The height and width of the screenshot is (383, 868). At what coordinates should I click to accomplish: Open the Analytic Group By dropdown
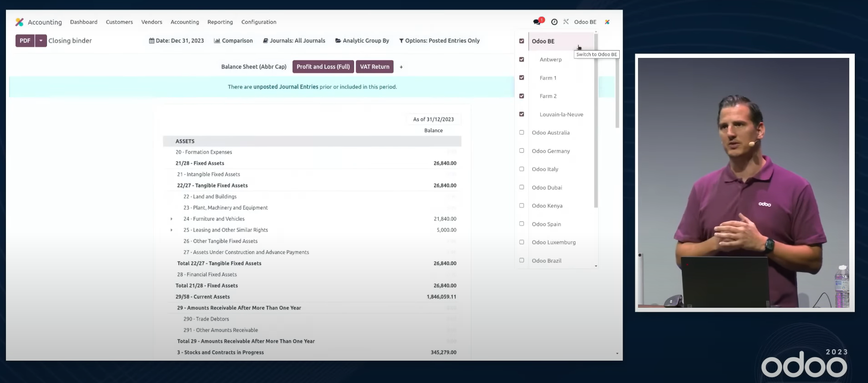tap(362, 41)
